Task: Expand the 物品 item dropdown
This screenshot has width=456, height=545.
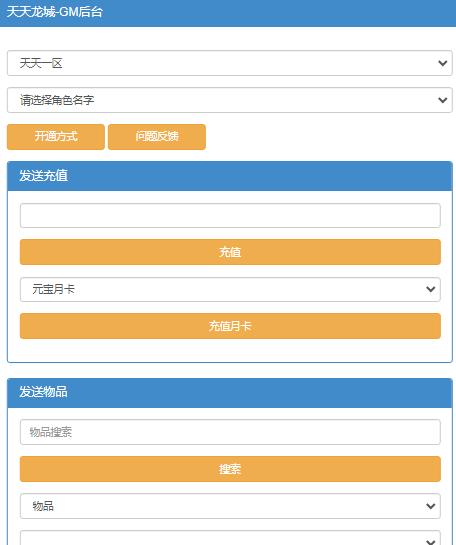Action: (230, 506)
